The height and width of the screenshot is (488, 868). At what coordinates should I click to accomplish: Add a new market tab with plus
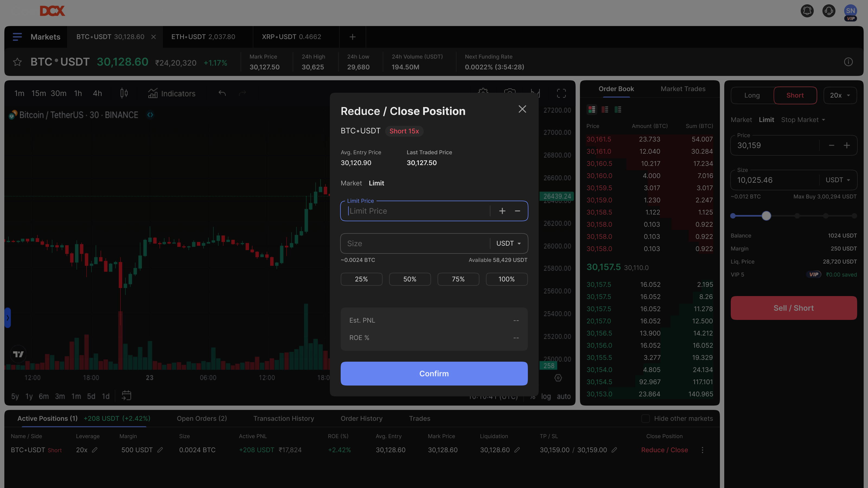[x=352, y=37]
